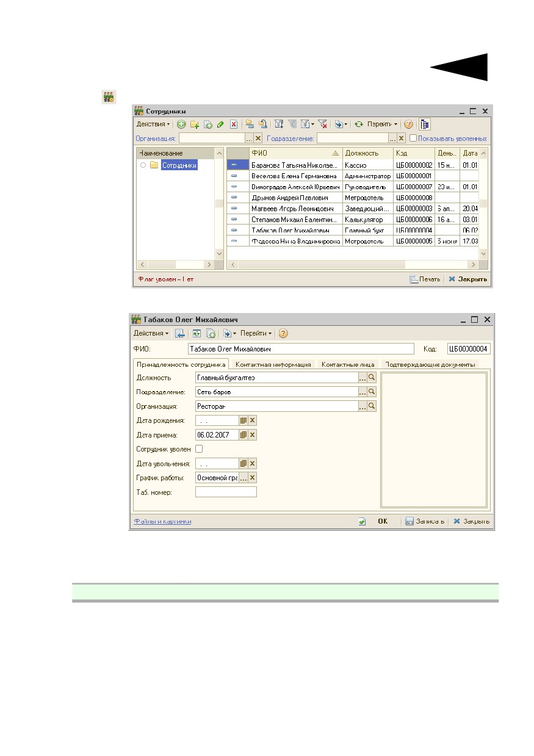Click Закрыть in Сотрудники window
This screenshot has height=756, width=534.
(468, 279)
